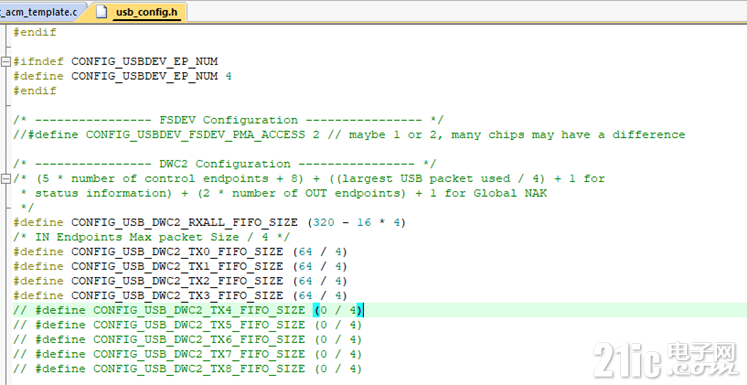Click the FSDEV Configuration comment line
The height and width of the screenshot is (385, 747).
click(x=228, y=120)
